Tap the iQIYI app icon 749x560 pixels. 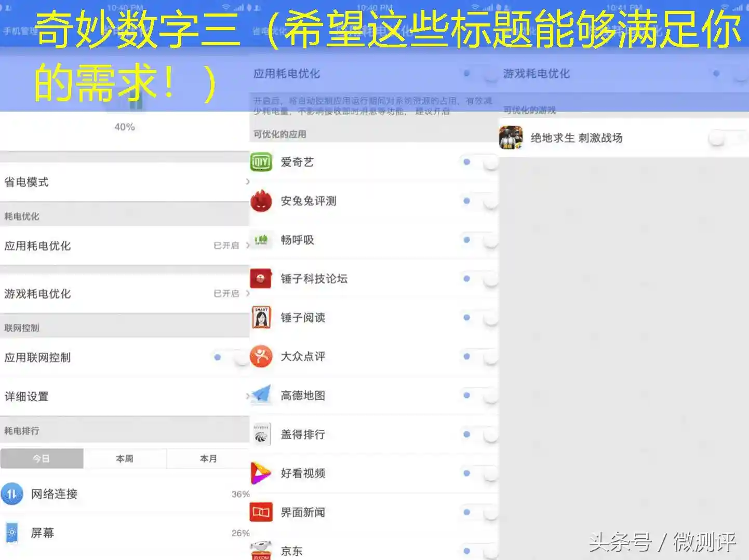click(x=261, y=162)
